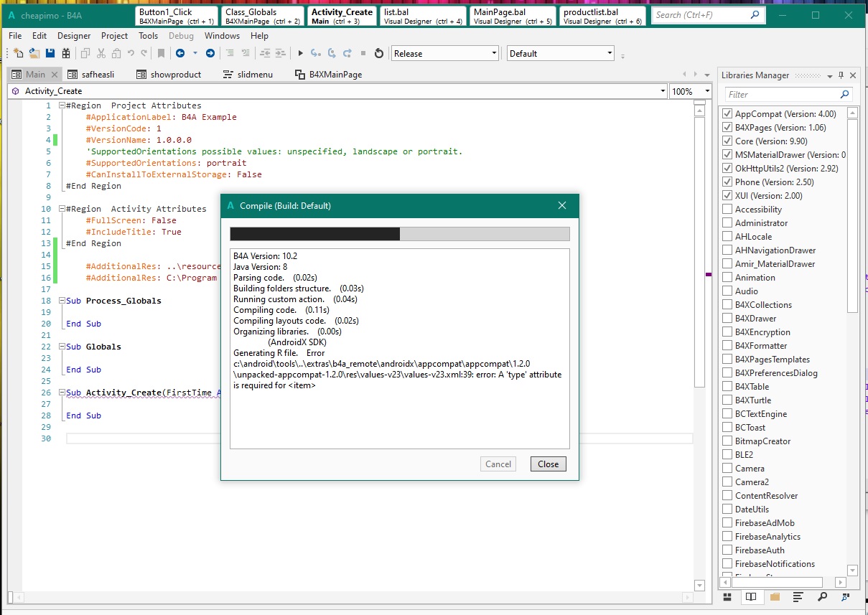Open the Release build mode dropdown

click(444, 53)
